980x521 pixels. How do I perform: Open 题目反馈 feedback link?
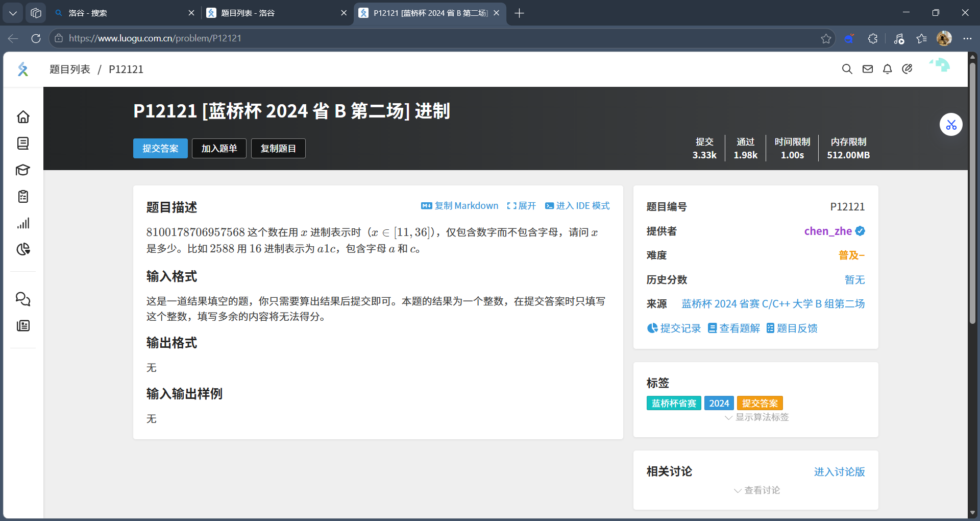click(x=792, y=328)
